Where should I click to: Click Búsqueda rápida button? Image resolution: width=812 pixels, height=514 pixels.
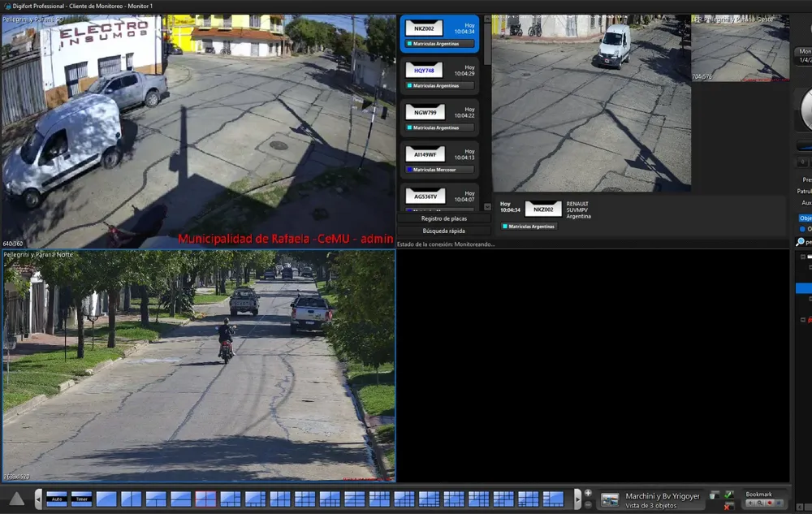tap(443, 231)
